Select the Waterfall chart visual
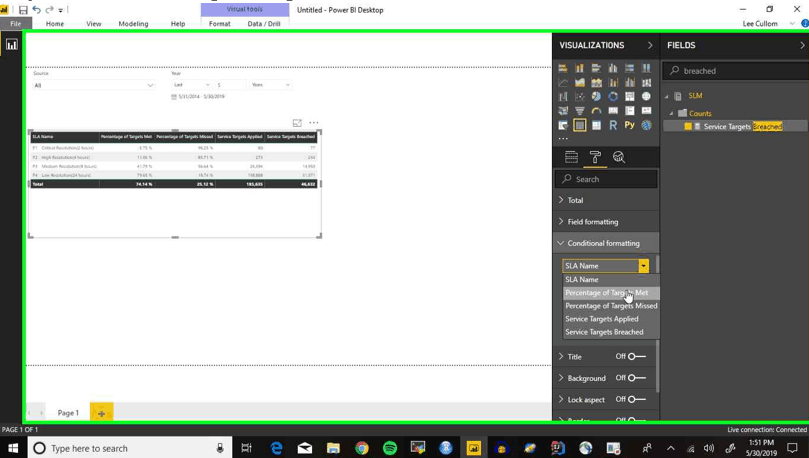The image size is (809, 458). click(x=563, y=96)
